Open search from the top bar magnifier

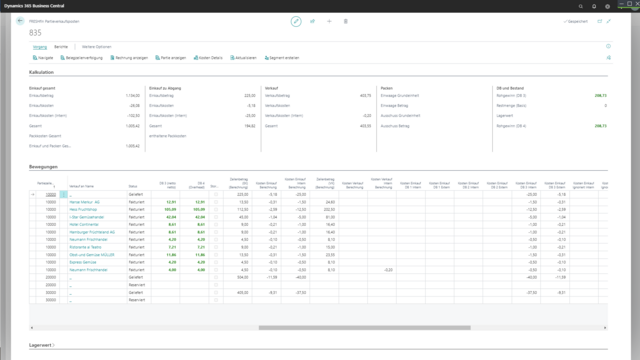580,6
